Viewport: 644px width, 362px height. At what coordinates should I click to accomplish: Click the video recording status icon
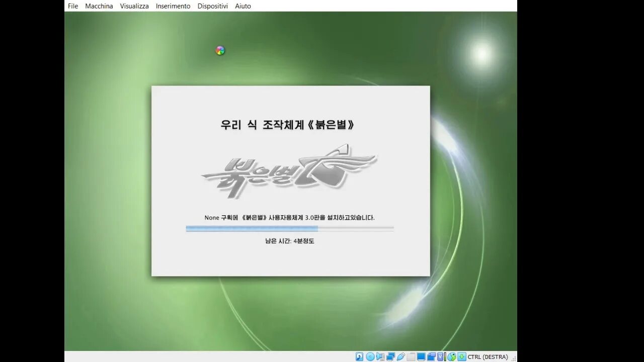tap(431, 356)
